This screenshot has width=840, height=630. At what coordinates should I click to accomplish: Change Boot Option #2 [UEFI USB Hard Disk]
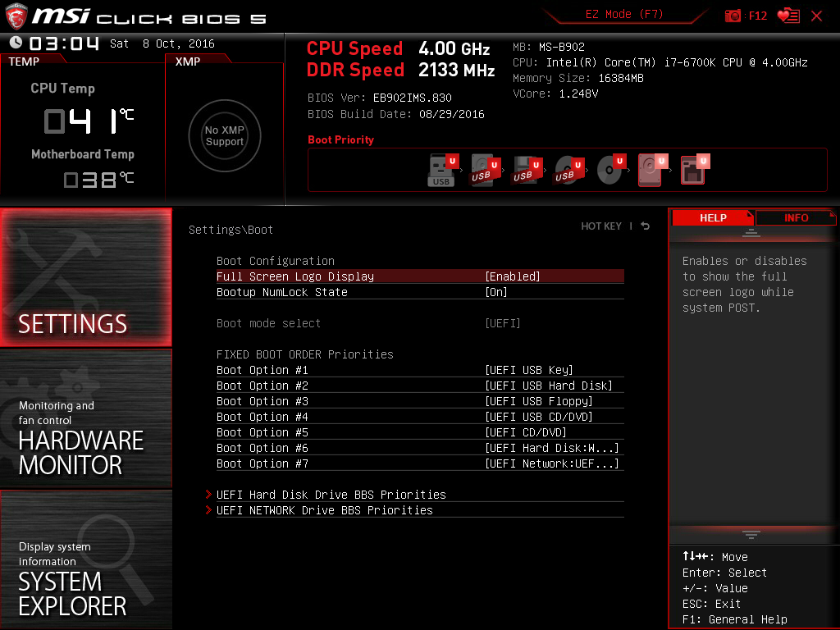click(x=420, y=386)
